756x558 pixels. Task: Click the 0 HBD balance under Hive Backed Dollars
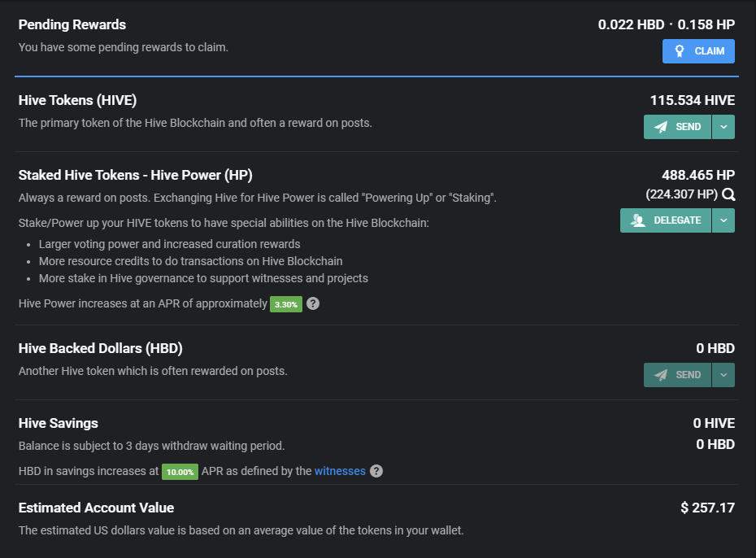point(715,348)
